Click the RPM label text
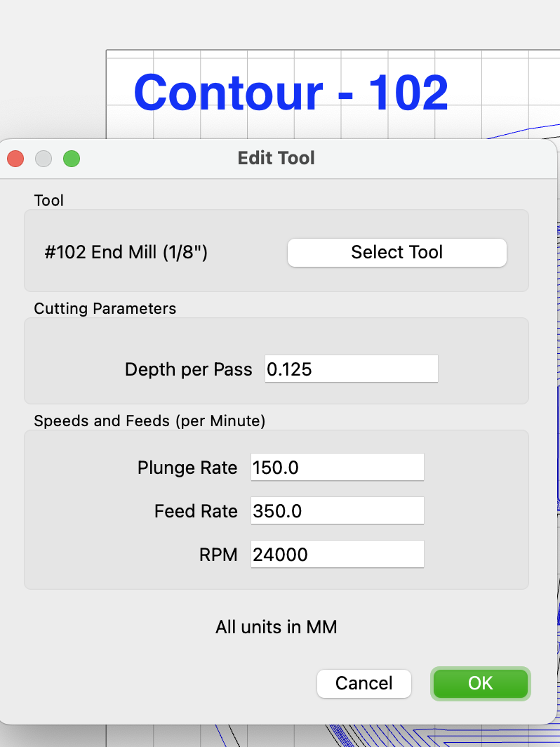Screen dimensions: 560x747 (218, 555)
